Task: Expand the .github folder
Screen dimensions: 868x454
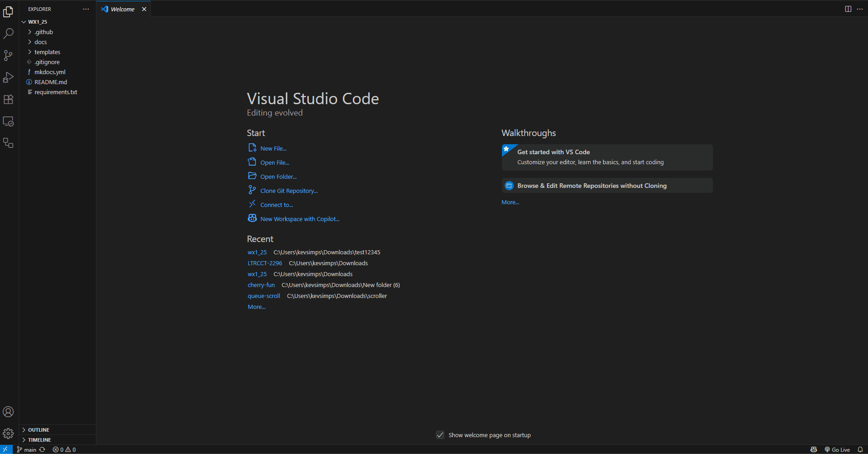Action: coord(44,32)
